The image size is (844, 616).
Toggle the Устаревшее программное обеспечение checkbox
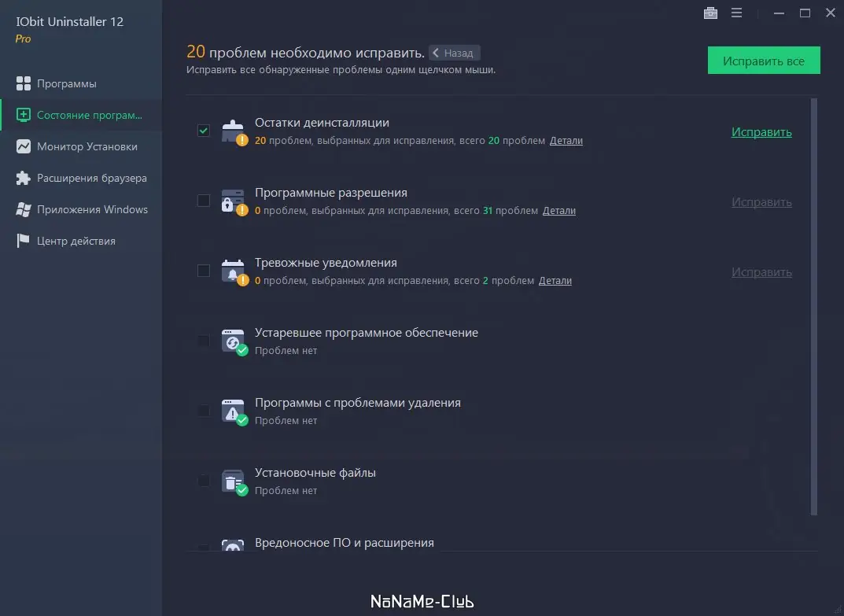[204, 341]
